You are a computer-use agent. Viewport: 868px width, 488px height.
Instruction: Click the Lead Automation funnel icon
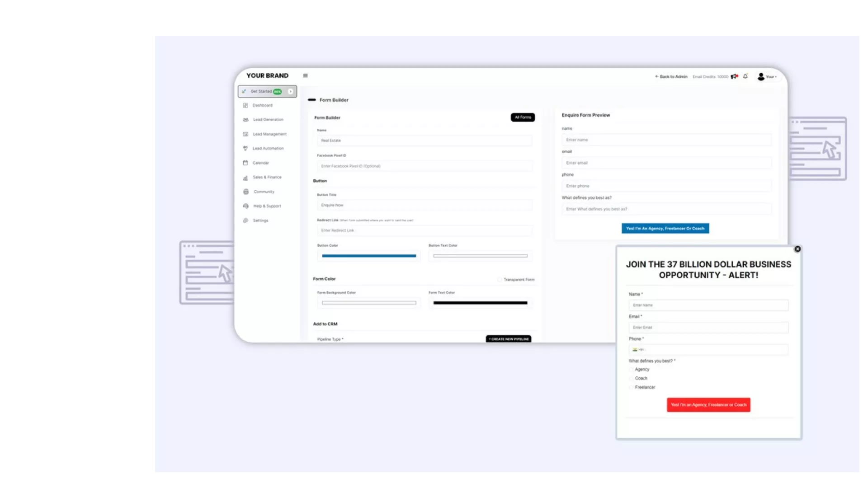coord(245,149)
